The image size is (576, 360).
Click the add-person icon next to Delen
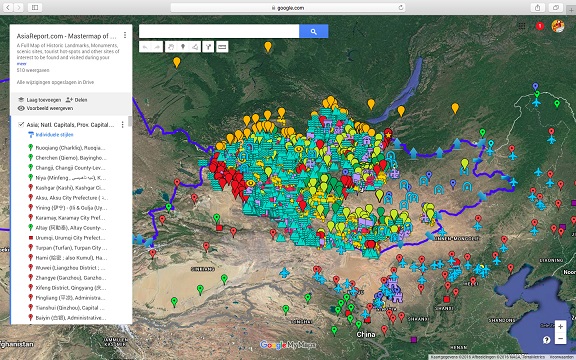[69, 100]
